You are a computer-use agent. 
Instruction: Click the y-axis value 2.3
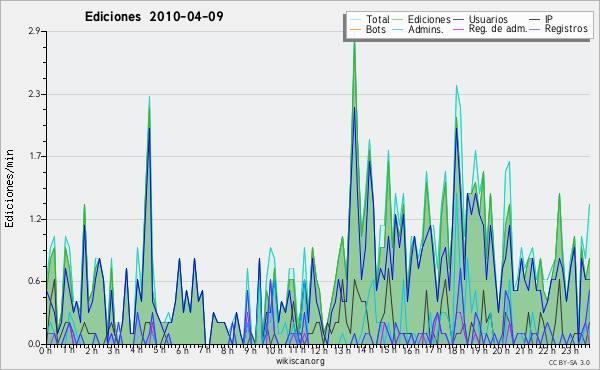tap(34, 94)
